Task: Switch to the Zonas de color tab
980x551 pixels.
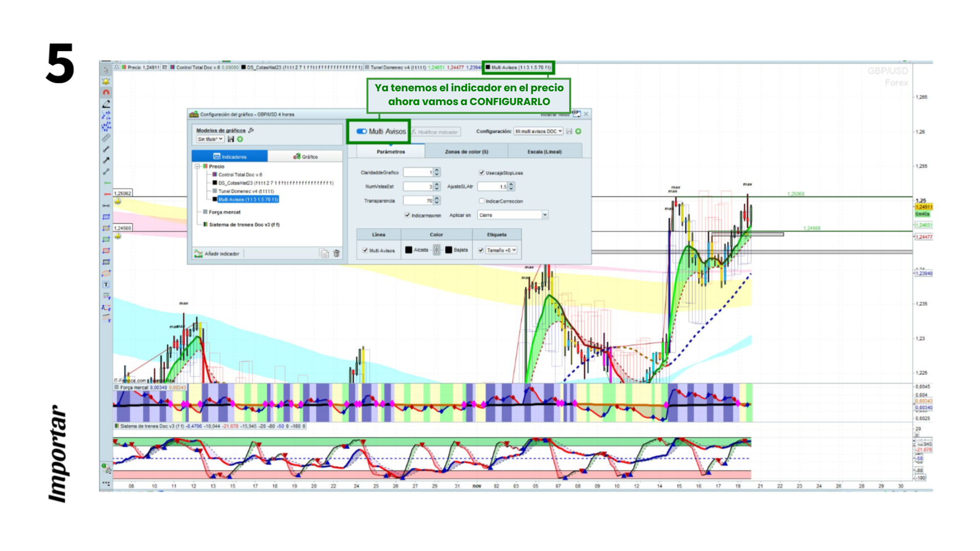Action: [466, 152]
